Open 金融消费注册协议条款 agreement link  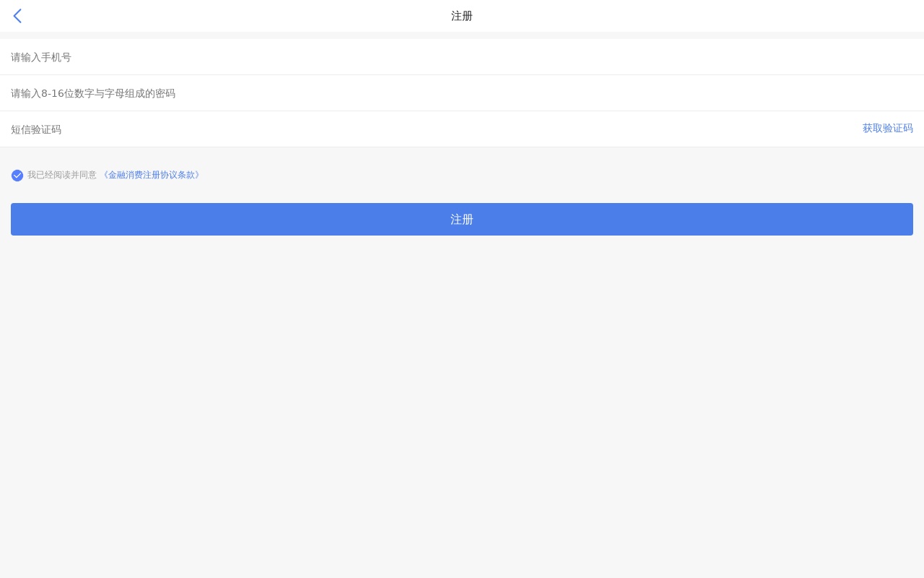tap(152, 175)
